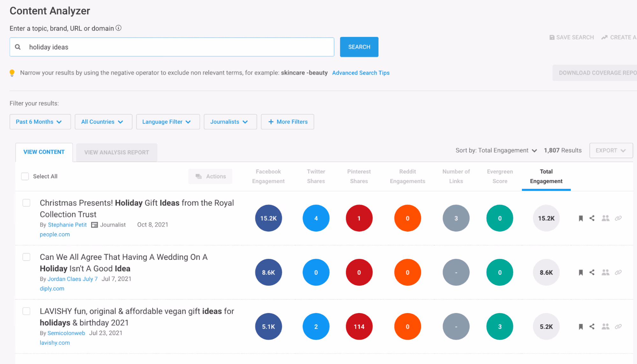Click the lightbulb tip icon

coord(12,73)
